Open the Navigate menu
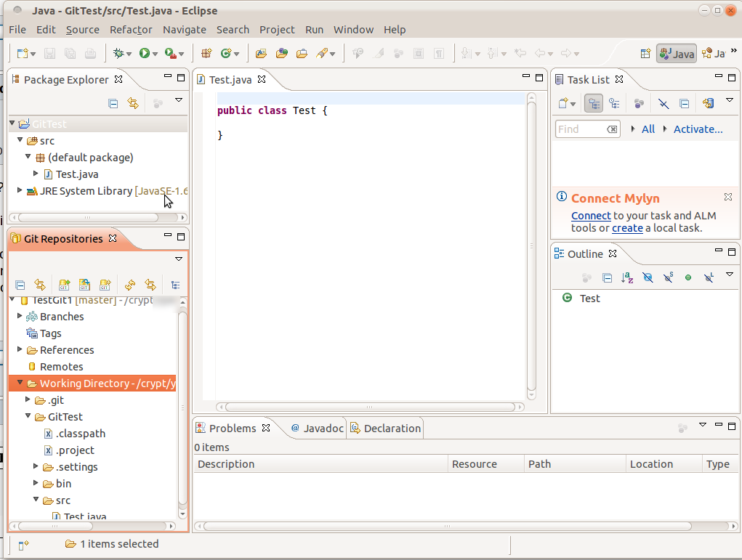The width and height of the screenshot is (742, 560). click(185, 30)
